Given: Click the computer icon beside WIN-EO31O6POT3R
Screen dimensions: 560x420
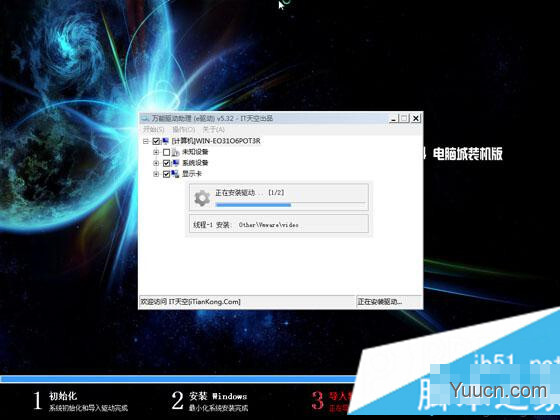Looking at the screenshot, I should [166, 141].
